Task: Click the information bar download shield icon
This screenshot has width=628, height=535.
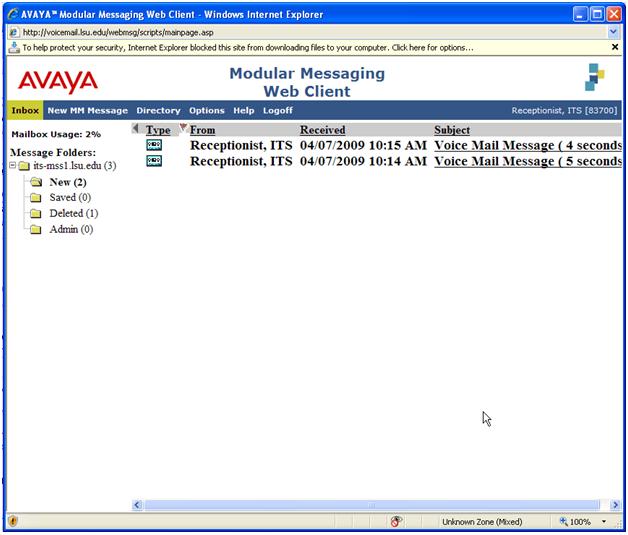Action: 14,48
